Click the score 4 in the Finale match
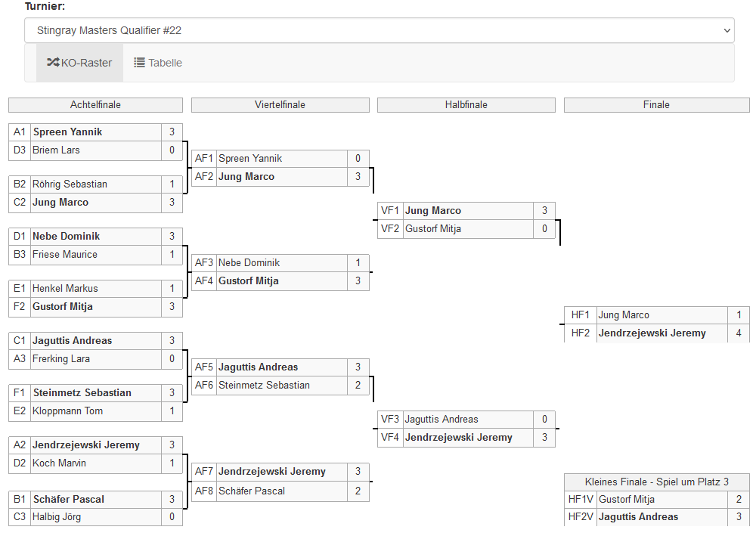Screen dimensions: 756x536 (x=739, y=333)
